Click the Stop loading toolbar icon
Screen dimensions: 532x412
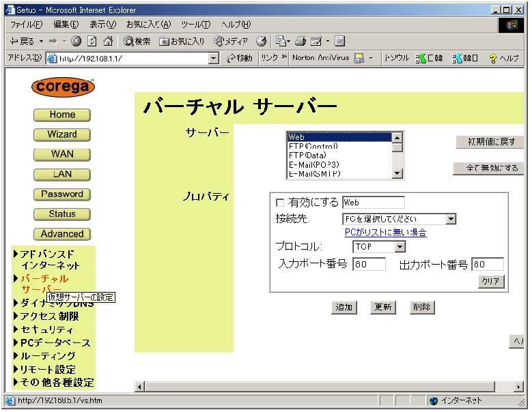(76, 42)
